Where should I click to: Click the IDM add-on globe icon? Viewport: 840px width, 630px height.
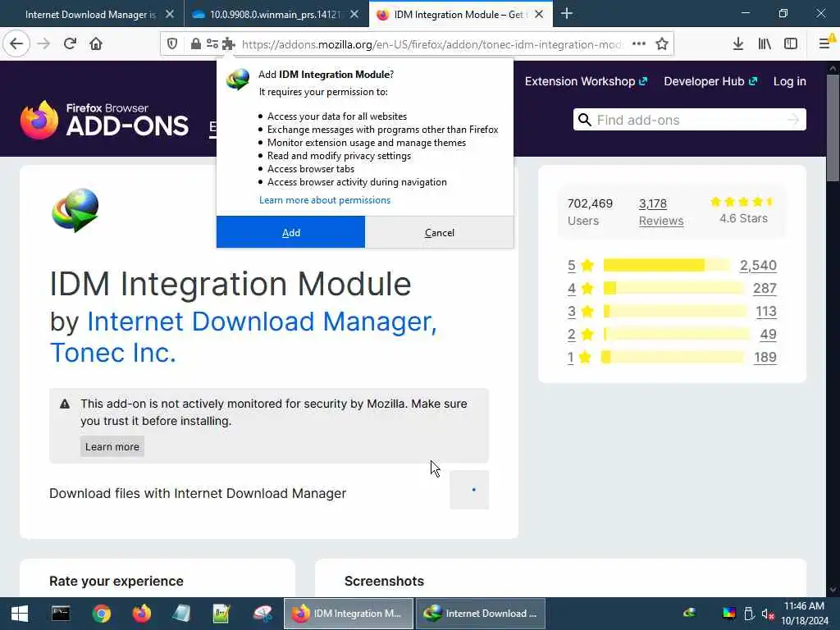click(x=75, y=210)
